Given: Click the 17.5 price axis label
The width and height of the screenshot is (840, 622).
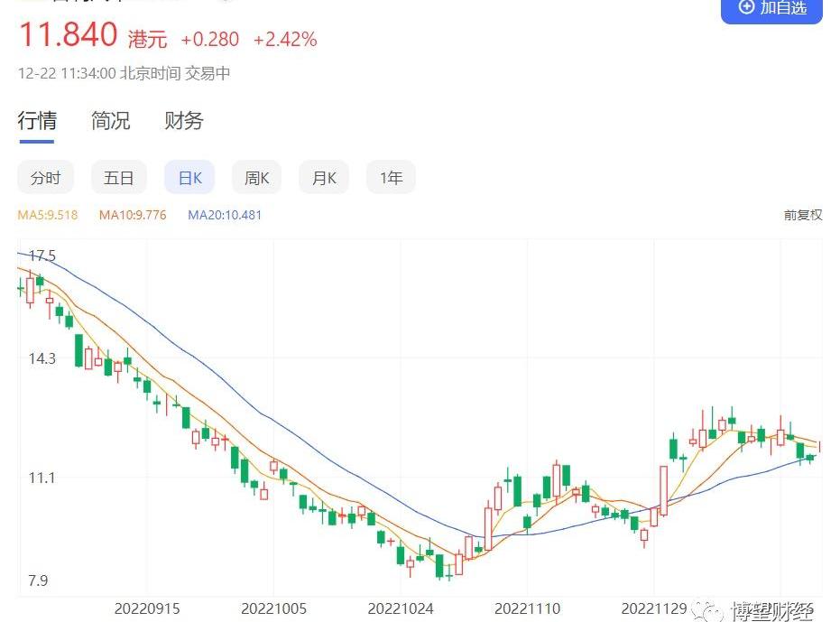Looking at the screenshot, I should point(42,255).
